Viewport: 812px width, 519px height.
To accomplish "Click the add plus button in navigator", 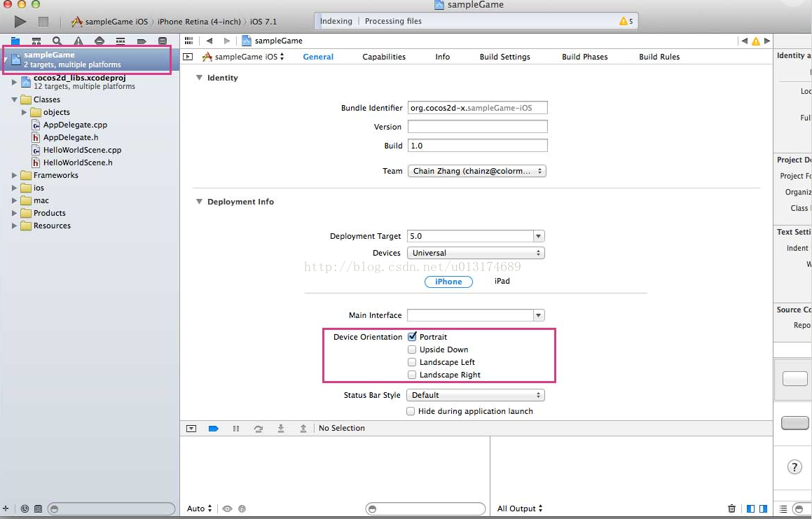I will pos(6,508).
